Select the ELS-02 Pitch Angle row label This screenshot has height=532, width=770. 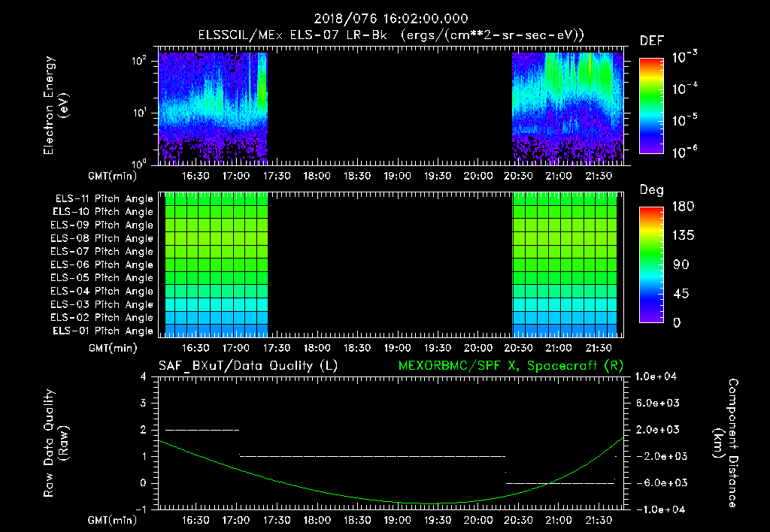[x=102, y=318]
